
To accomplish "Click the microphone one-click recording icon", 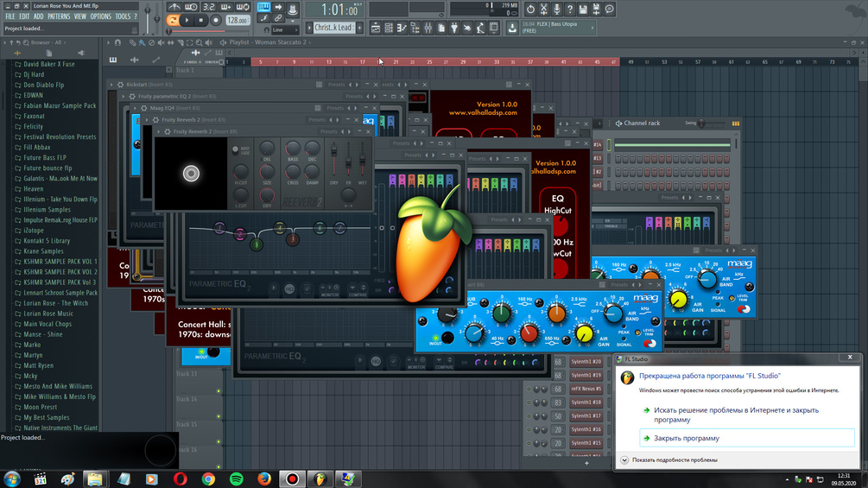I will click(x=557, y=10).
